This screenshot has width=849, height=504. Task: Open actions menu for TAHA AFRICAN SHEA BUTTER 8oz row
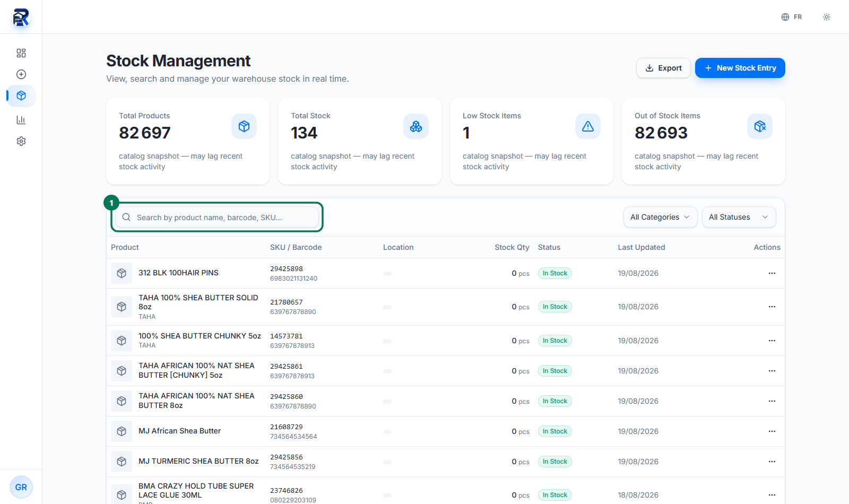click(x=772, y=401)
